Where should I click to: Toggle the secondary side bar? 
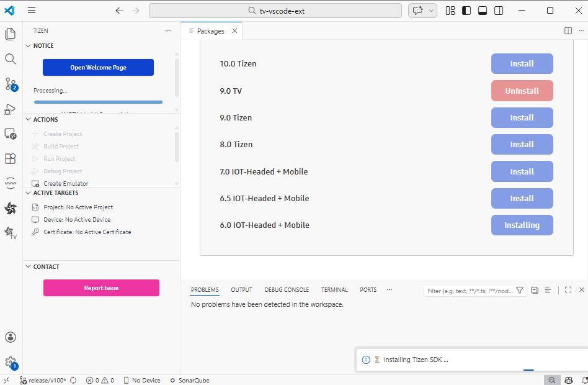click(x=499, y=11)
